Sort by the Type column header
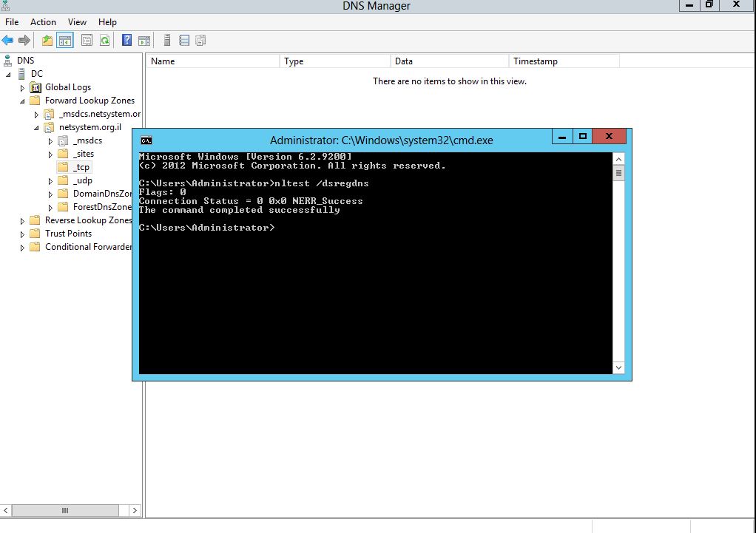 [x=334, y=61]
